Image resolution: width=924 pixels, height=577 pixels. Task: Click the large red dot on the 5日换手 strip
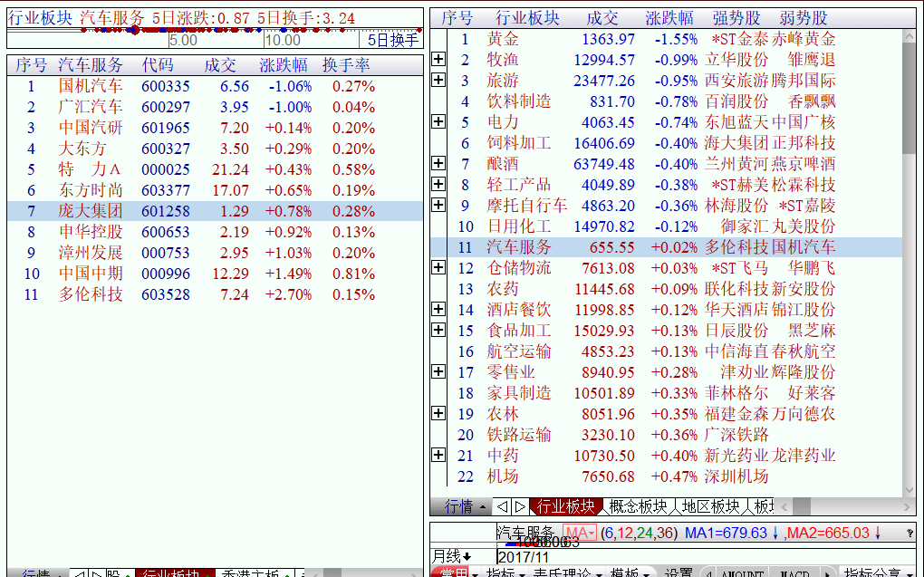point(134,30)
